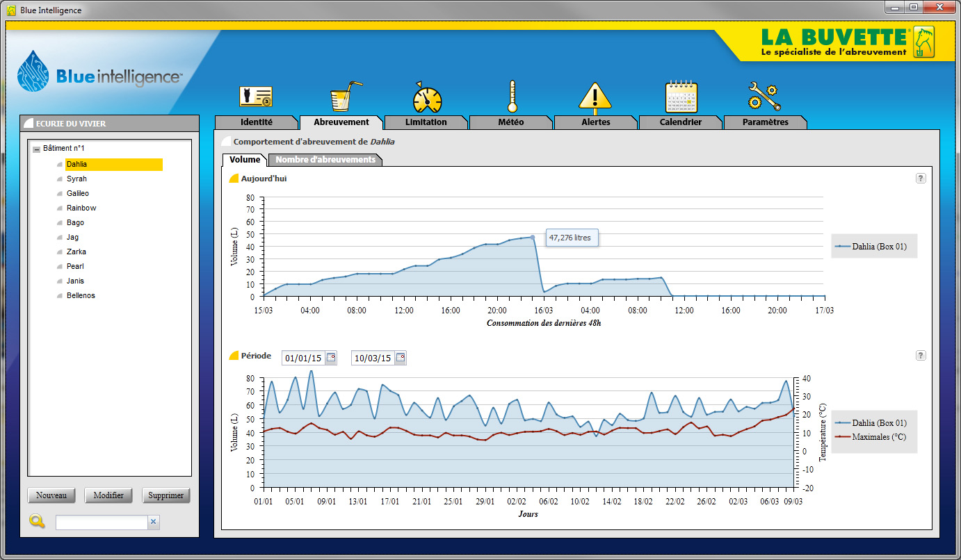961x560 pixels.
Task: Click the 'Période' section label
Action: pos(256,356)
